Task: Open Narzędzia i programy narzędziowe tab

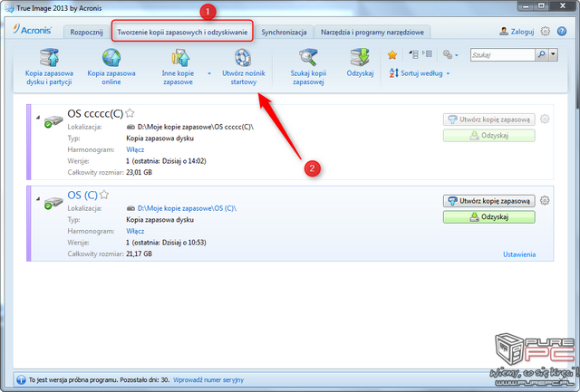Action: 372,33
